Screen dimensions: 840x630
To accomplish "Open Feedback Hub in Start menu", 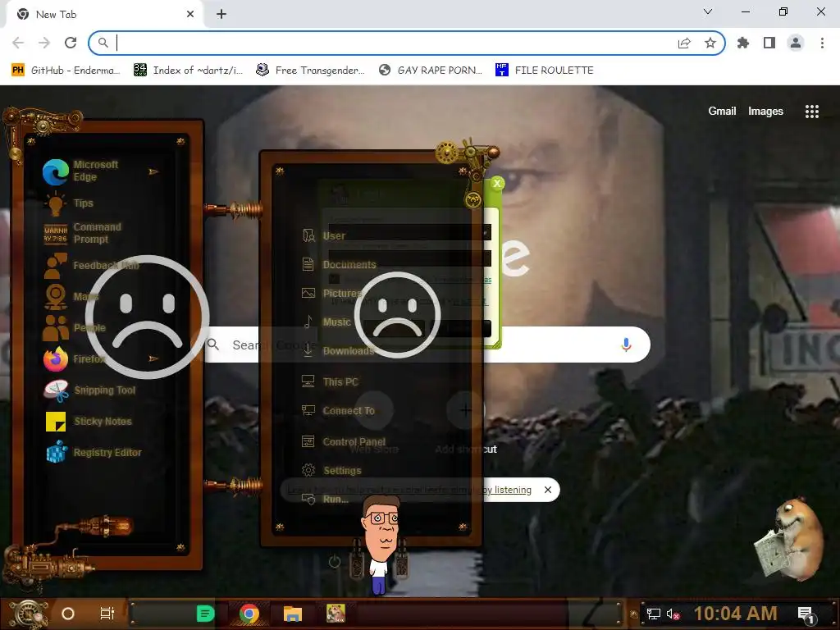I will click(91, 266).
